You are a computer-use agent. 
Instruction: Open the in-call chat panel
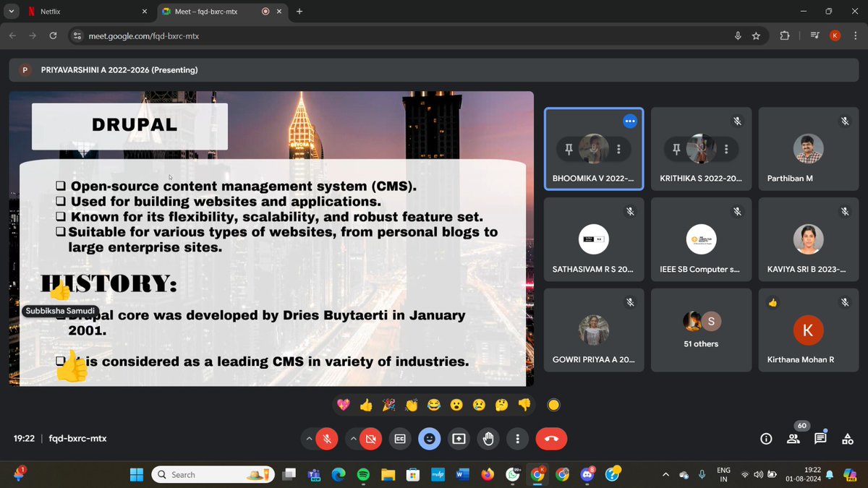coord(820,438)
